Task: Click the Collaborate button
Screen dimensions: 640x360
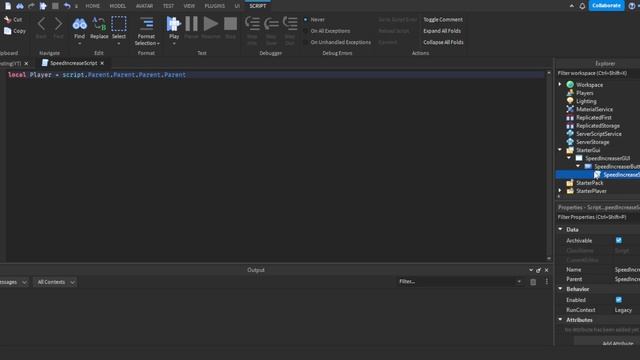Action: (606, 6)
